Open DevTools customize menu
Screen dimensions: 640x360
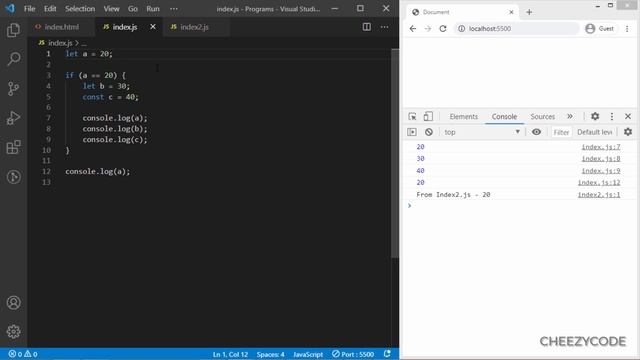pos(611,116)
